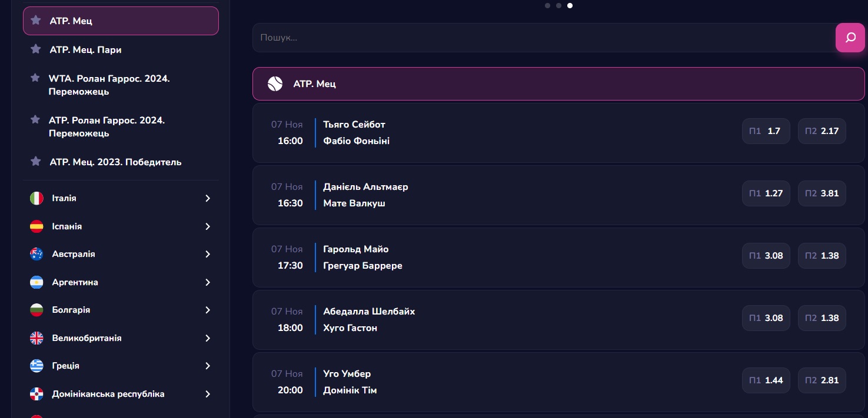Viewport: 868px width, 418px height.
Task: Click the Great Britain flag icon
Action: point(36,338)
